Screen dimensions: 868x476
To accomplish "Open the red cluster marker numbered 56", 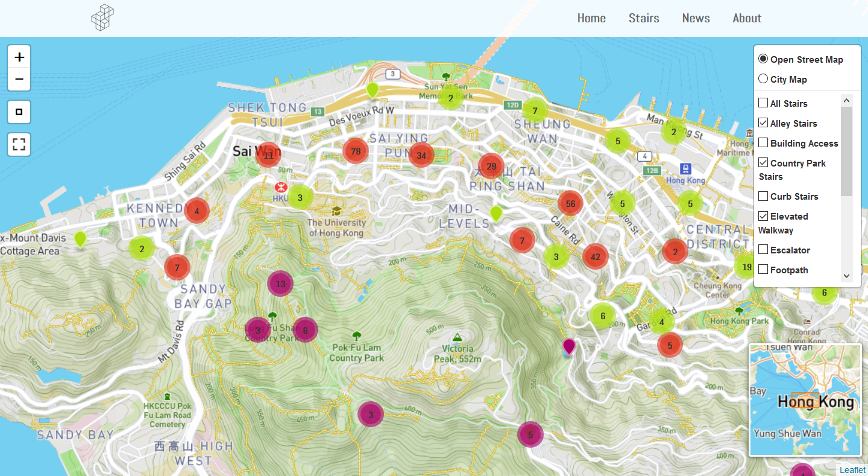I will 570,203.
